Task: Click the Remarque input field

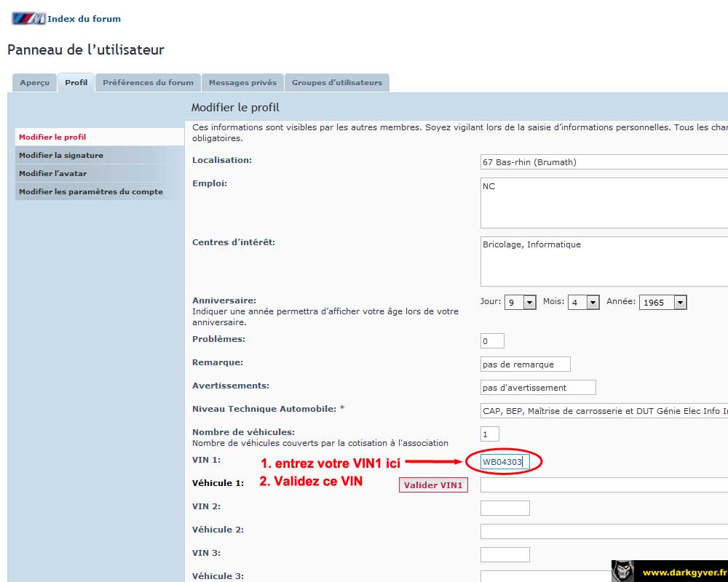Action: pos(525,364)
